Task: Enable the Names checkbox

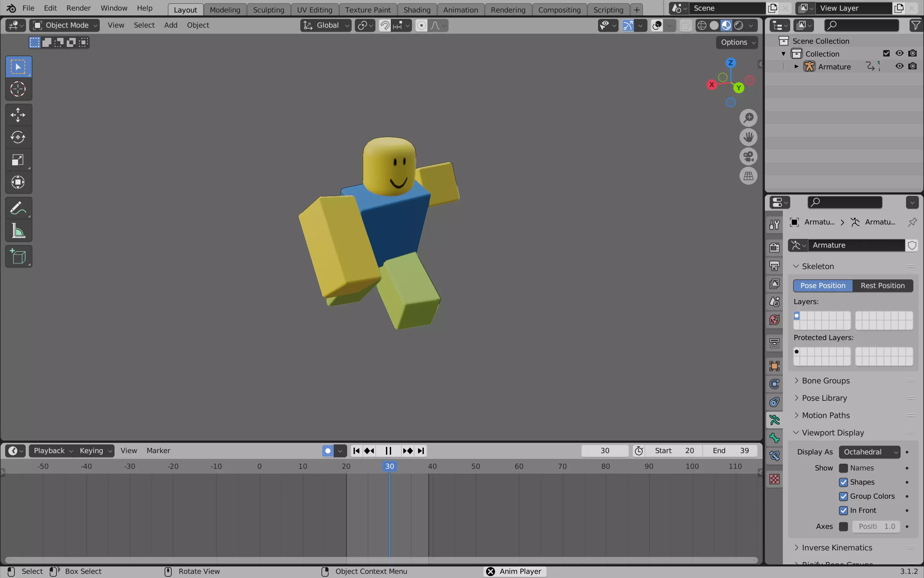Action: pos(843,468)
